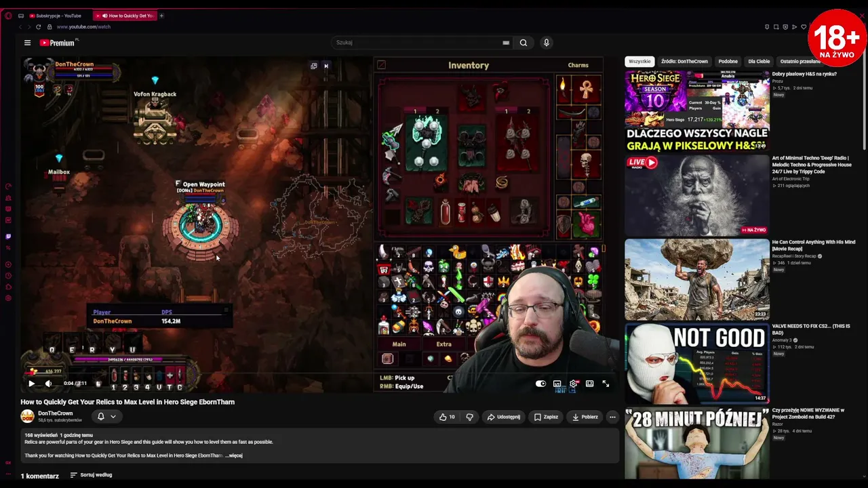Select the Źródło: DonTheCrown chip
868x488 pixels.
(x=684, y=61)
